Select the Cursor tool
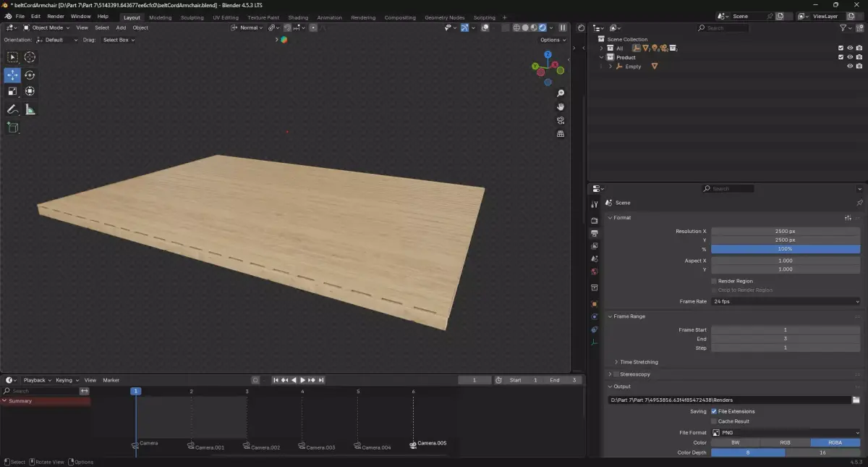Screen dimensions: 868x467 pyautogui.click(x=30, y=57)
